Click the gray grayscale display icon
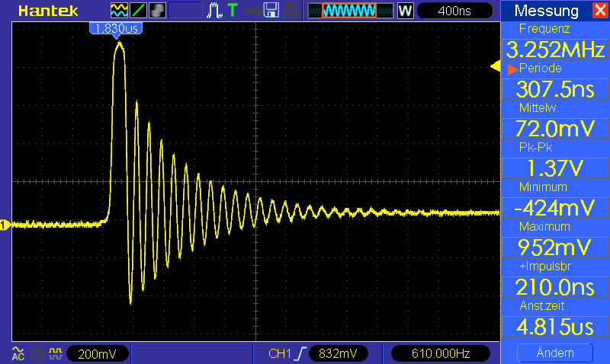Image resolution: width=610 pixels, height=364 pixels. click(x=157, y=10)
